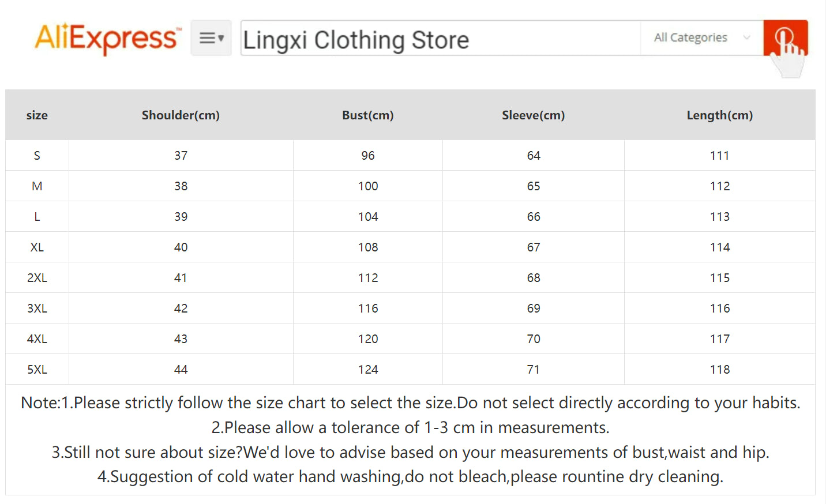
Task: Select the size column header
Action: click(x=37, y=115)
